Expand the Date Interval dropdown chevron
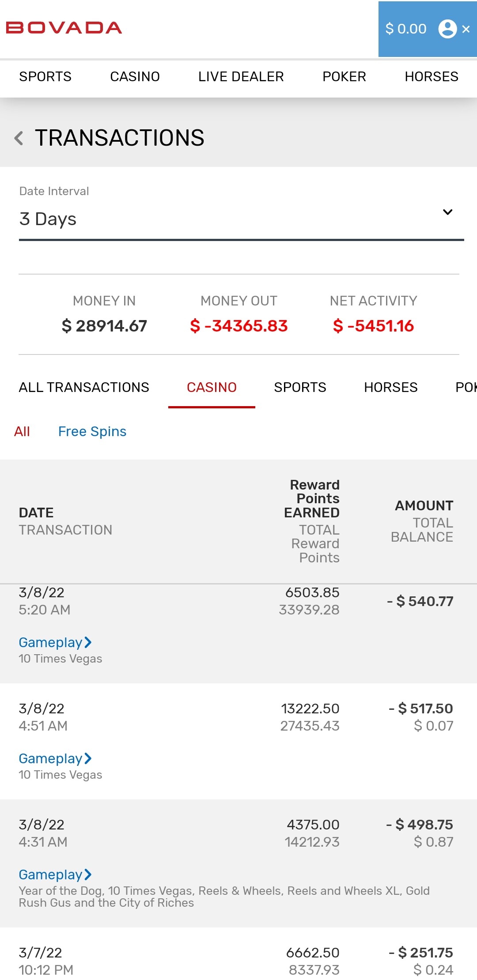Image resolution: width=477 pixels, height=980 pixels. [447, 212]
